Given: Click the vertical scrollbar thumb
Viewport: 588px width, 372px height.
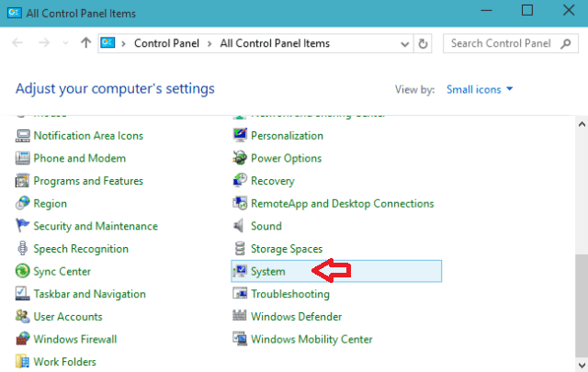Looking at the screenshot, I should (582, 306).
